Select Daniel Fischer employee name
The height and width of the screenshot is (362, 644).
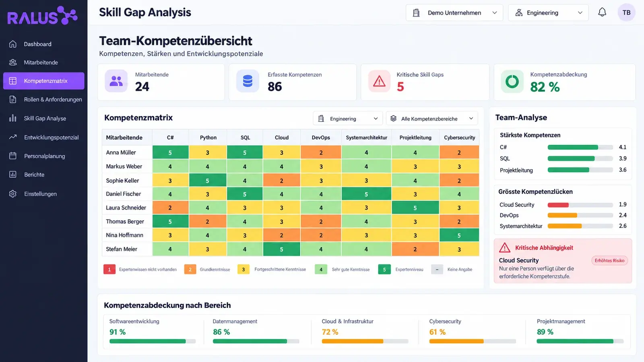coord(123,194)
